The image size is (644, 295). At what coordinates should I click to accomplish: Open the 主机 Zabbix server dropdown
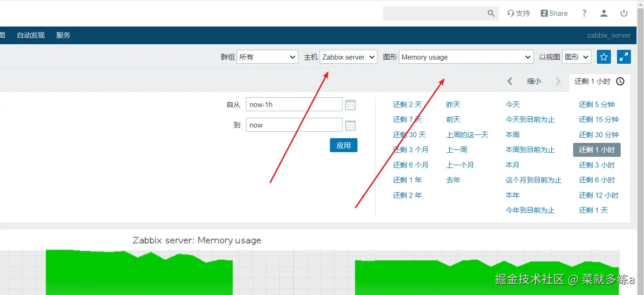[349, 57]
